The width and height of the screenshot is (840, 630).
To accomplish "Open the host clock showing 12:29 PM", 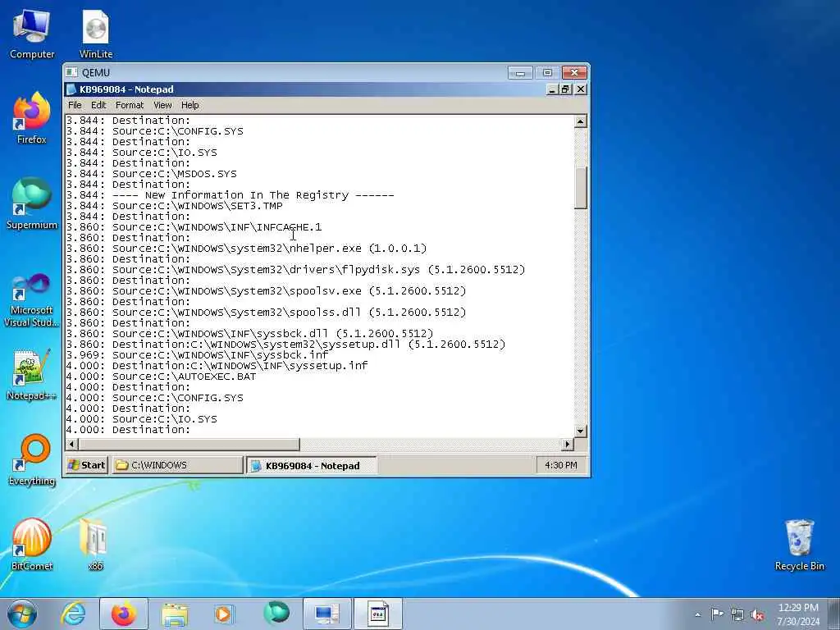I will pyautogui.click(x=798, y=614).
